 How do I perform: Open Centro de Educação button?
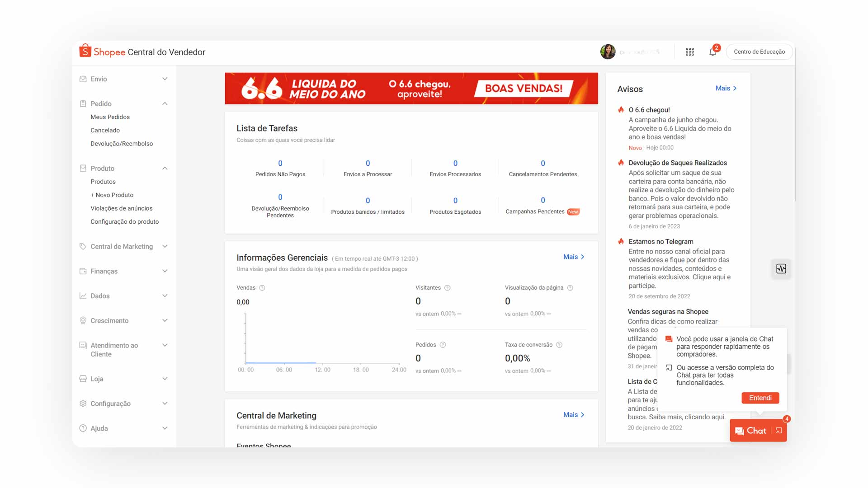point(759,52)
